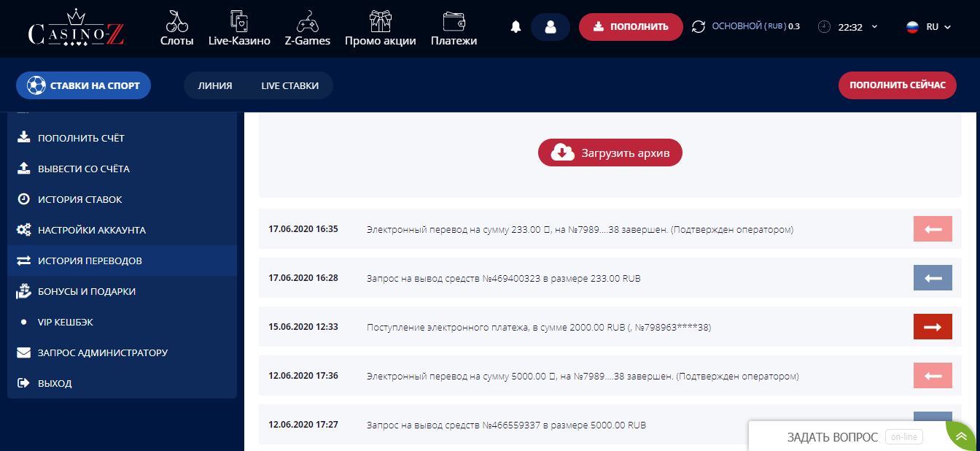
Task: Open ИСТОРИЯ СТАВОК in sidebar
Action: tap(80, 199)
